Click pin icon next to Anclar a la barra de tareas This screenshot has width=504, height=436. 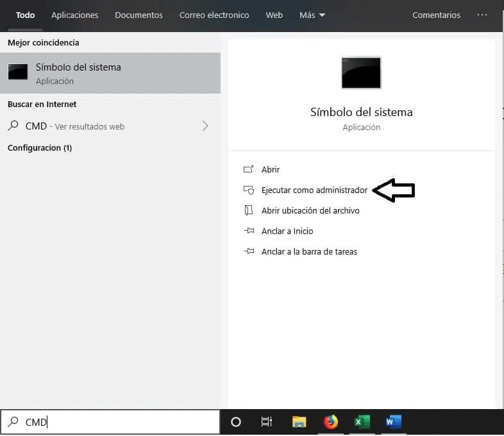click(x=249, y=251)
